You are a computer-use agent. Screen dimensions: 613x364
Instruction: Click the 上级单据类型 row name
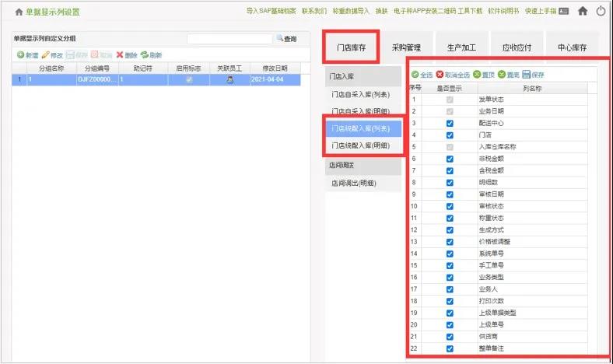click(x=498, y=313)
